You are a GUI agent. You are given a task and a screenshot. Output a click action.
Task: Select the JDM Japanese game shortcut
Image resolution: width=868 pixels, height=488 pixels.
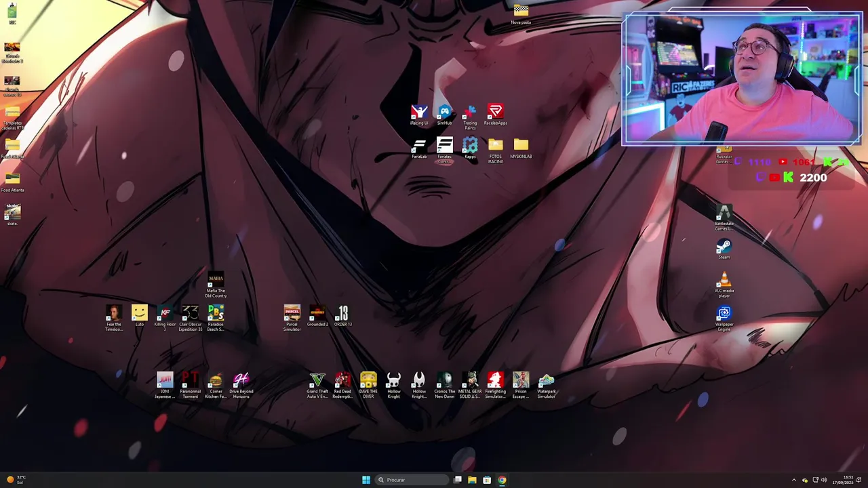coord(165,386)
